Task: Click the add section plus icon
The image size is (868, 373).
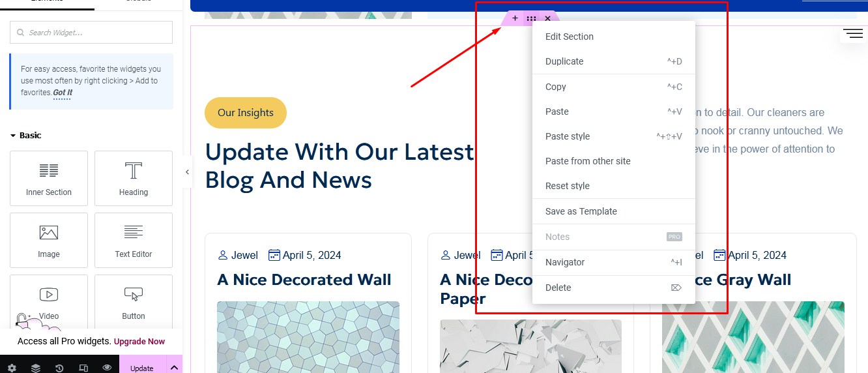Action: click(x=515, y=18)
